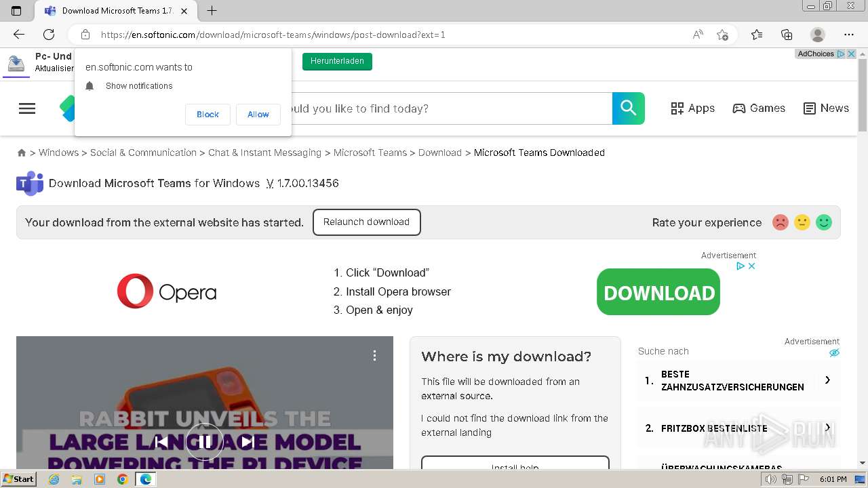Skip to previous video
The height and width of the screenshot is (488, 868).
pyautogui.click(x=161, y=442)
